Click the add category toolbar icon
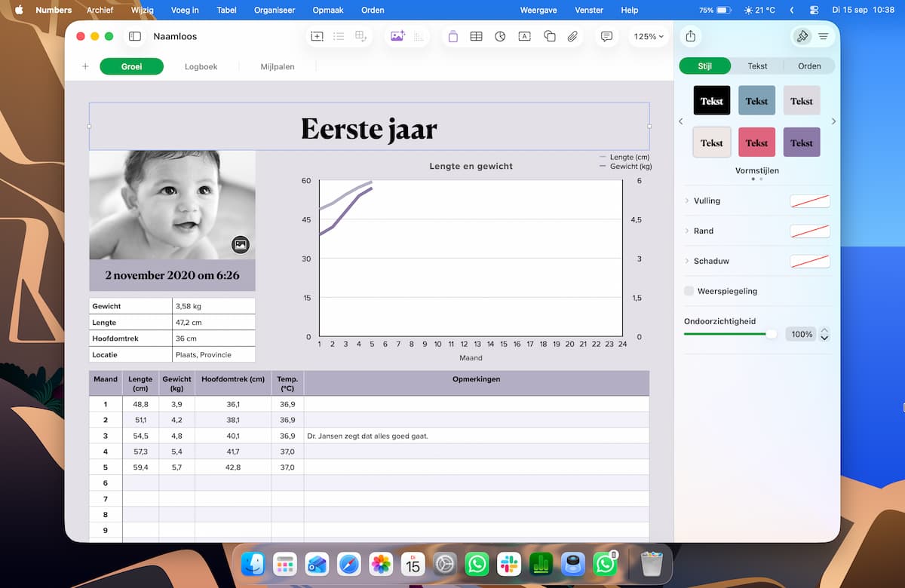 (339, 36)
